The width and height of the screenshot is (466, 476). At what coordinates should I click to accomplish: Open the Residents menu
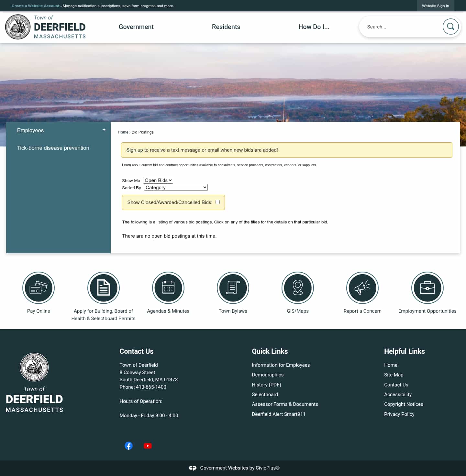pyautogui.click(x=226, y=27)
